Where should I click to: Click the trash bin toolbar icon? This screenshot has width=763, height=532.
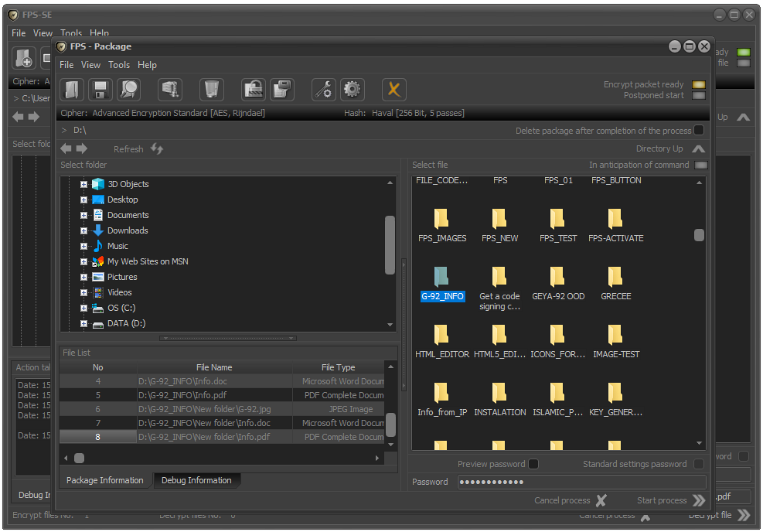pyautogui.click(x=211, y=90)
